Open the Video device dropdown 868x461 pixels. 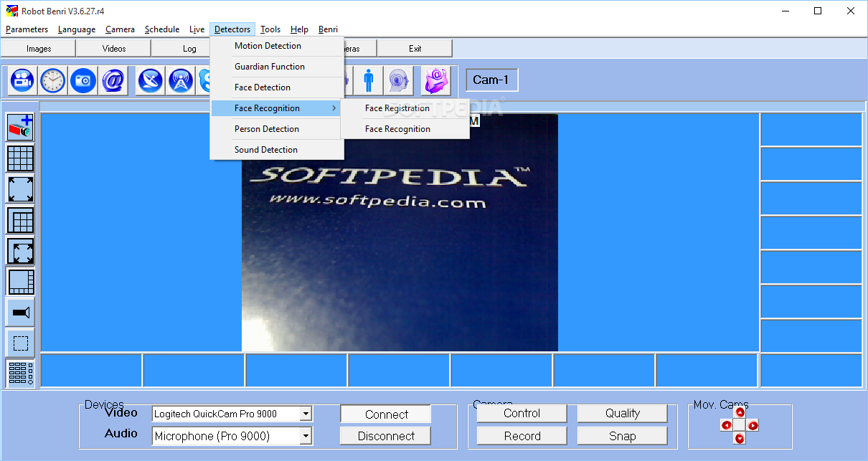(x=306, y=414)
